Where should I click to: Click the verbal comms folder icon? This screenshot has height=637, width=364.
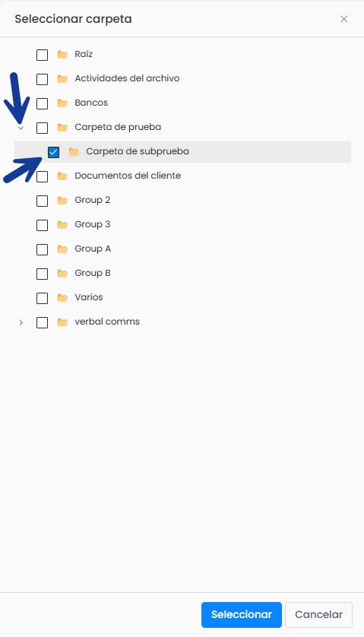(62, 322)
